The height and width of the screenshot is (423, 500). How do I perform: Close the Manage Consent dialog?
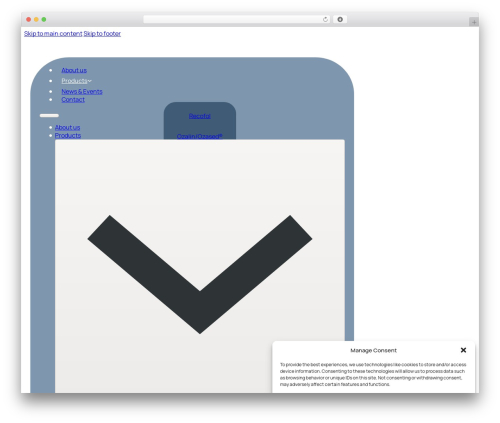click(x=463, y=350)
